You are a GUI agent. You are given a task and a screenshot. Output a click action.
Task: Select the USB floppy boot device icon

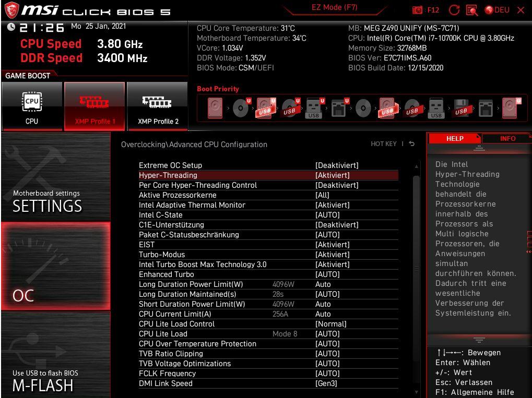461,108
